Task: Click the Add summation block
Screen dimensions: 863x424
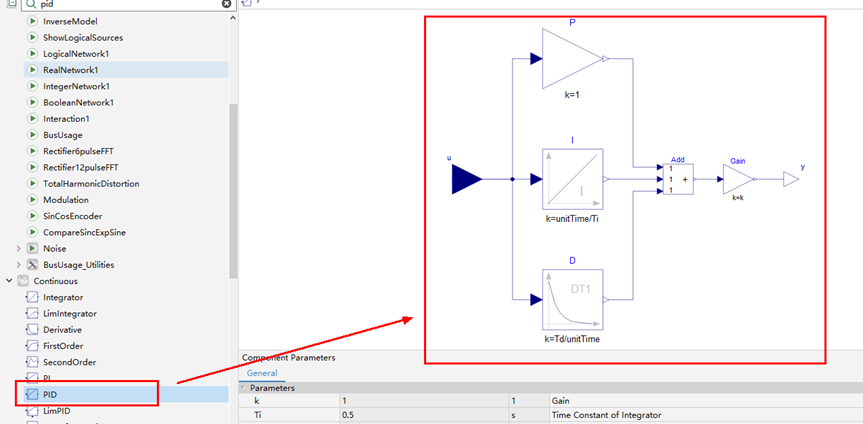Action: (x=678, y=179)
